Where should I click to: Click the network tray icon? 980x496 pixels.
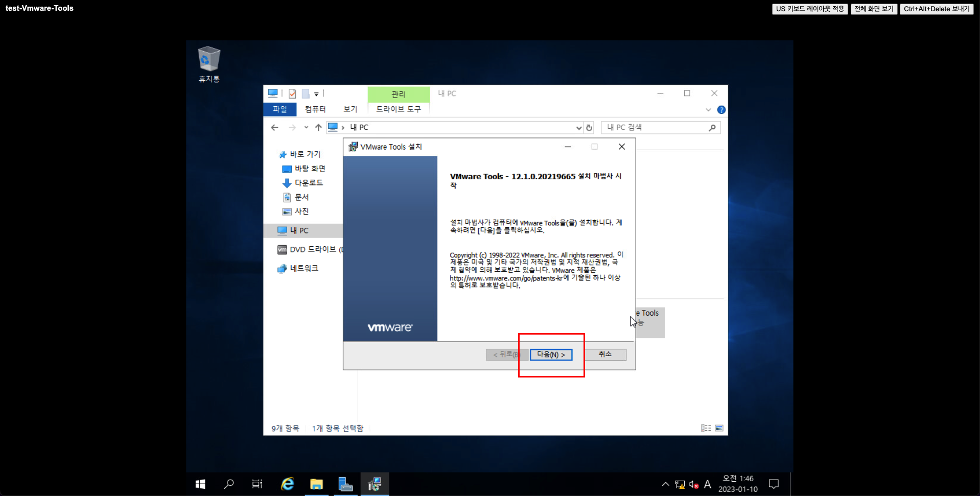click(680, 484)
